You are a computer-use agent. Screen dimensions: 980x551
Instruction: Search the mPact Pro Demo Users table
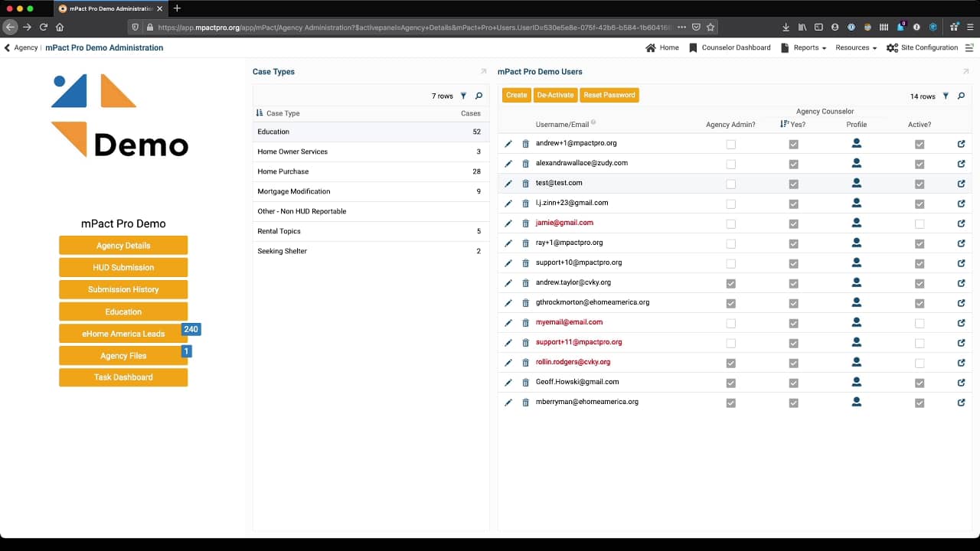[x=962, y=96]
